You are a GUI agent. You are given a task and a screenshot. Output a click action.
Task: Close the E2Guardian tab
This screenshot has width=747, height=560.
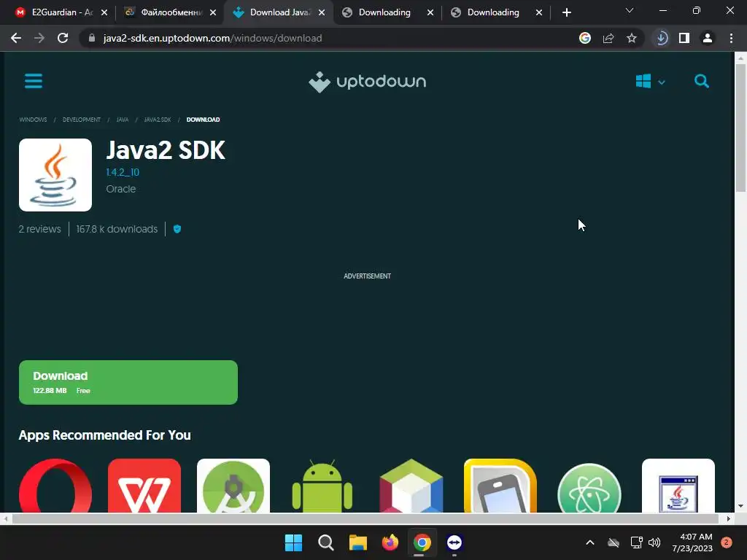point(104,12)
